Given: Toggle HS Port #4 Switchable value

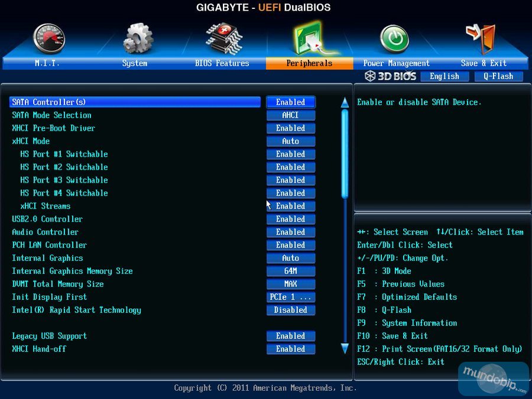Looking at the screenshot, I should coord(291,193).
